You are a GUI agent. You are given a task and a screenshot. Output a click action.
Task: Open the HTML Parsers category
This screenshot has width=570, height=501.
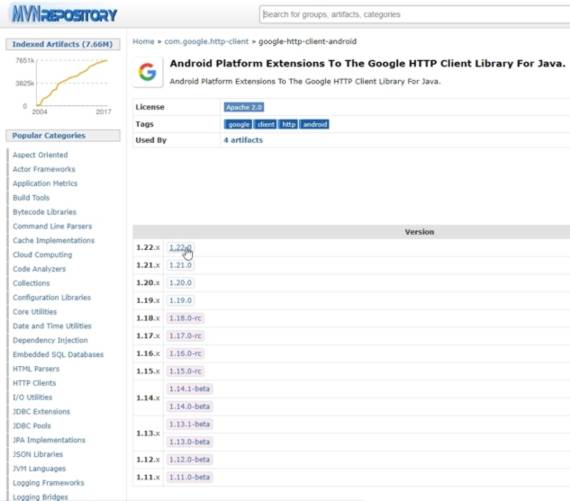36,369
